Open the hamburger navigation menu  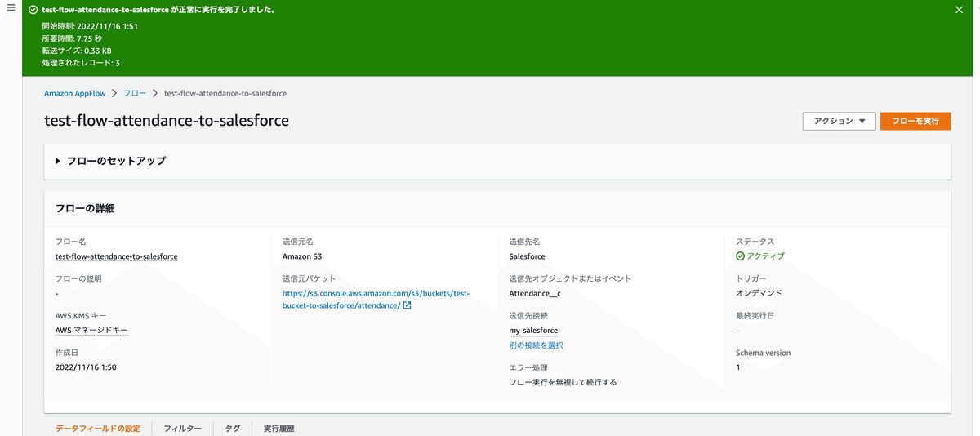11,8
